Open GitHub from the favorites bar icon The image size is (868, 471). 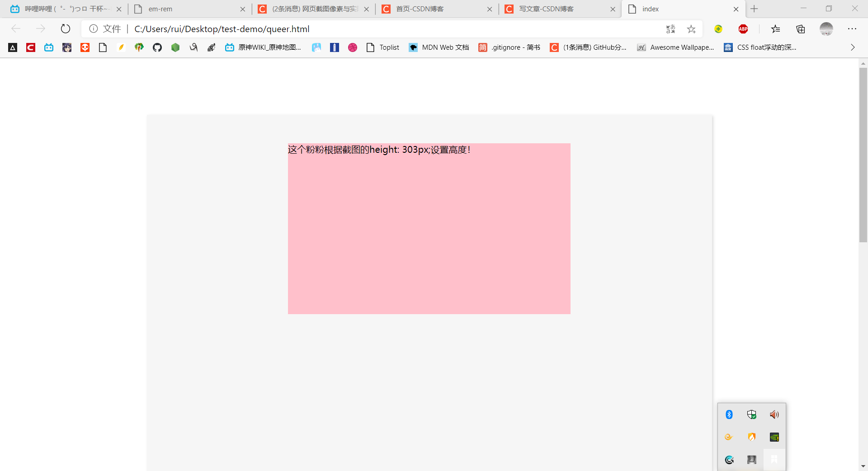click(x=157, y=47)
